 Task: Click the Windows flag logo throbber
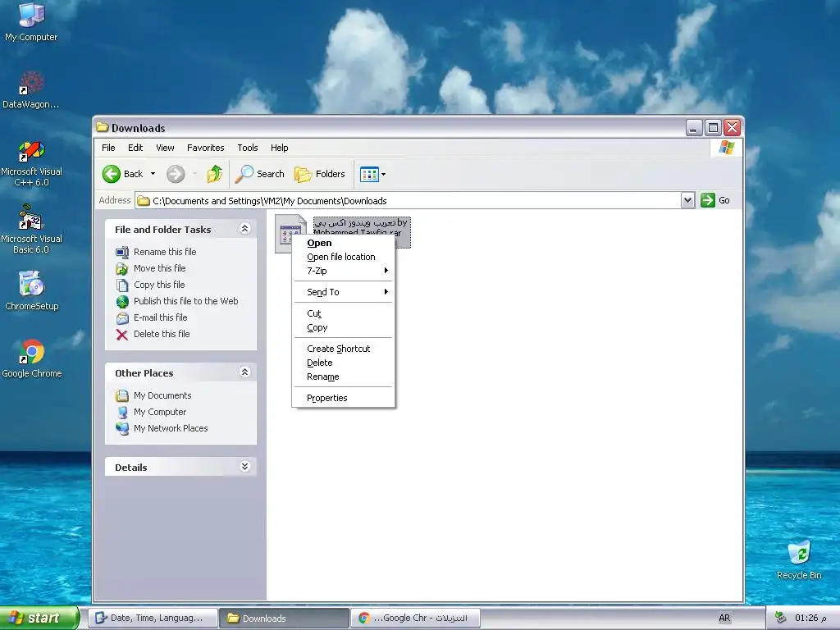(727, 148)
